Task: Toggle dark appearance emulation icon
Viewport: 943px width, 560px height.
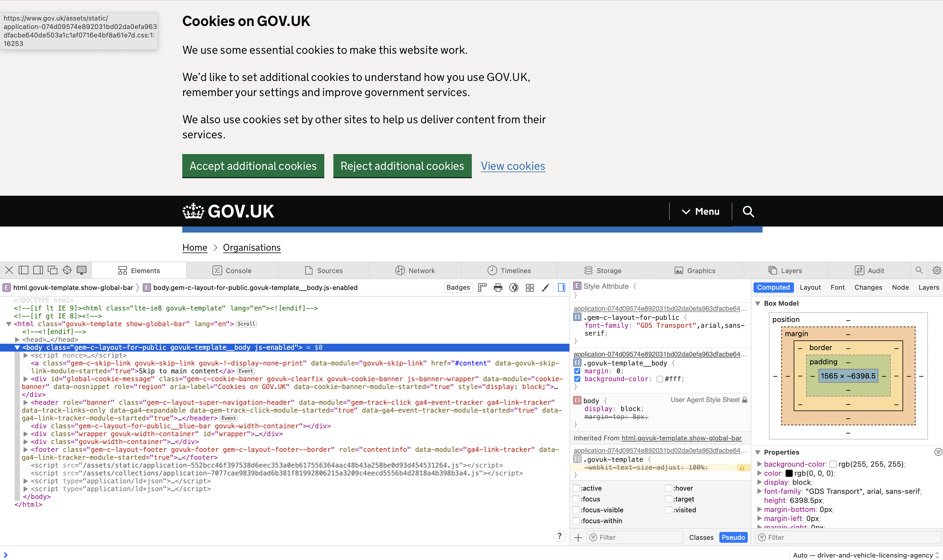Action: pos(514,288)
